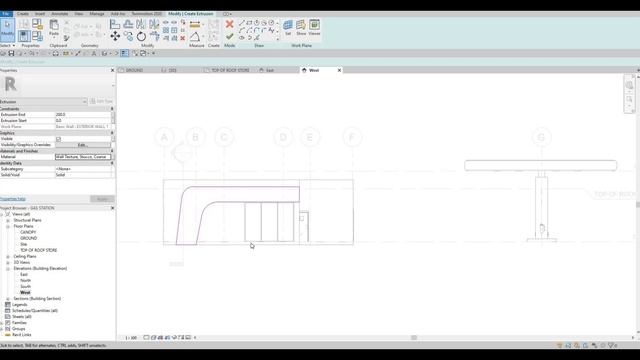Viewport: 640px width, 360px height.
Task: Click the red Delete icon in Modify panel
Action: tap(182, 38)
